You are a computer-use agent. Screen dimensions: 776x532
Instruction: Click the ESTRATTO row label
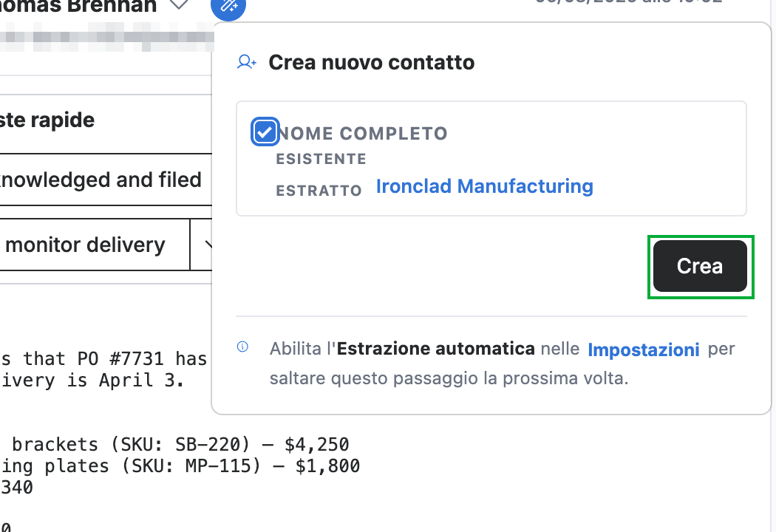coord(319,191)
